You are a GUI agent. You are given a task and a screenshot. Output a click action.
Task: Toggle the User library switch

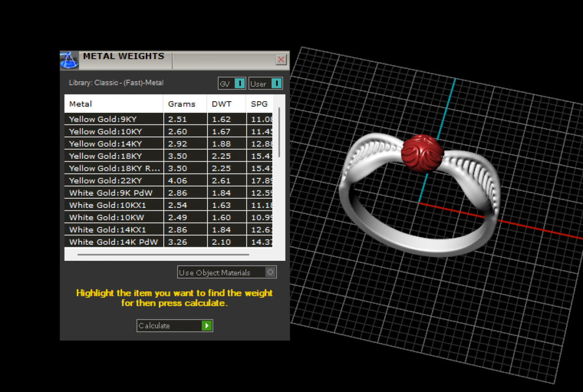[x=275, y=84]
